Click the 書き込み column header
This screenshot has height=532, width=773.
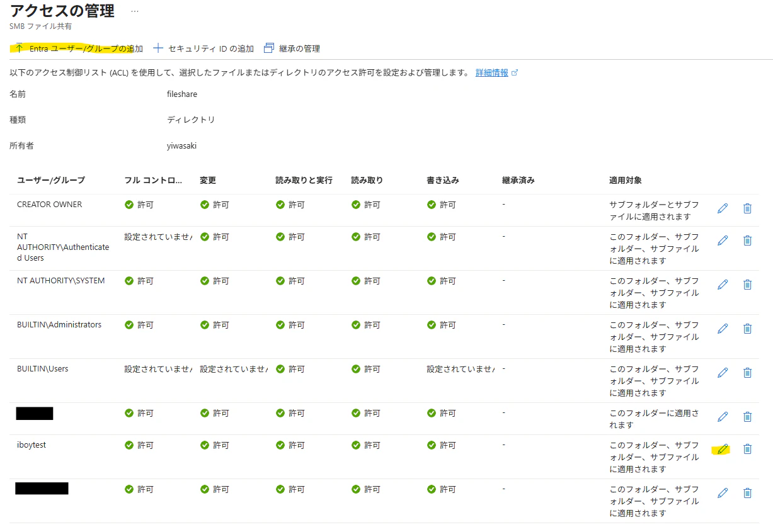tap(443, 180)
